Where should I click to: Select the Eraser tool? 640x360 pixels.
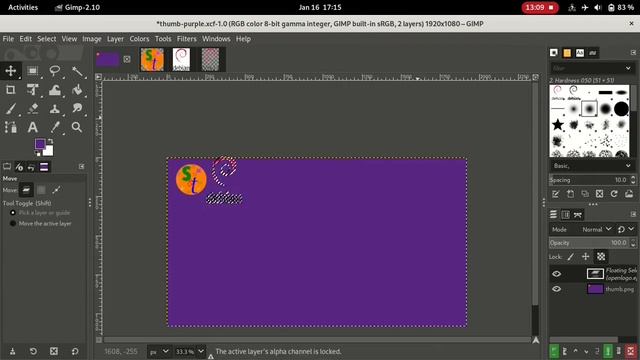(x=33, y=109)
